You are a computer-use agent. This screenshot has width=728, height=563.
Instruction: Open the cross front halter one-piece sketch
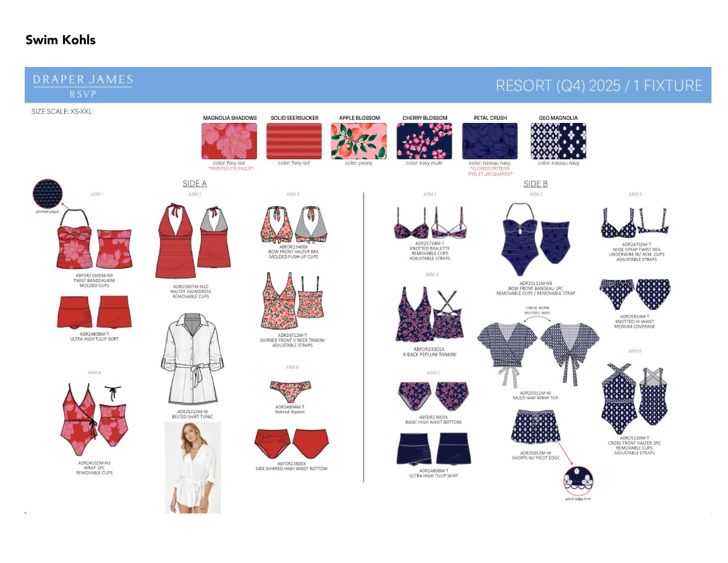pos(635,399)
